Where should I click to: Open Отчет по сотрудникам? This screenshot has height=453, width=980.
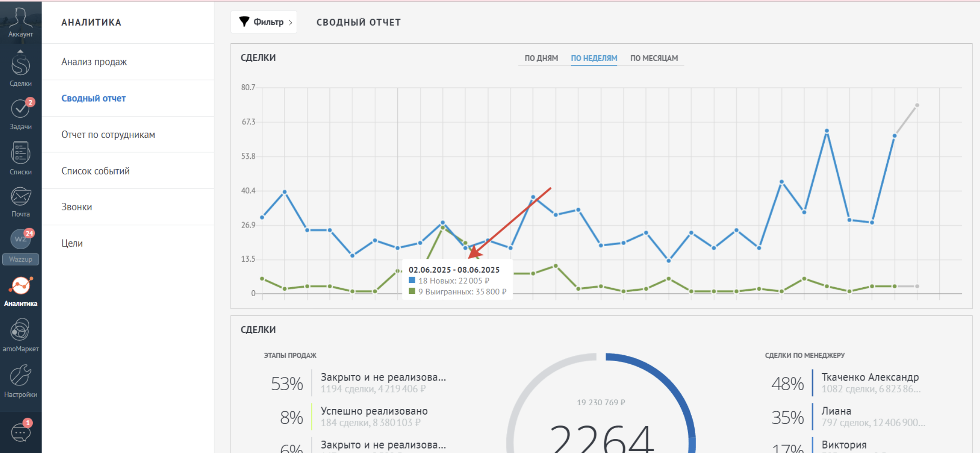tap(108, 135)
